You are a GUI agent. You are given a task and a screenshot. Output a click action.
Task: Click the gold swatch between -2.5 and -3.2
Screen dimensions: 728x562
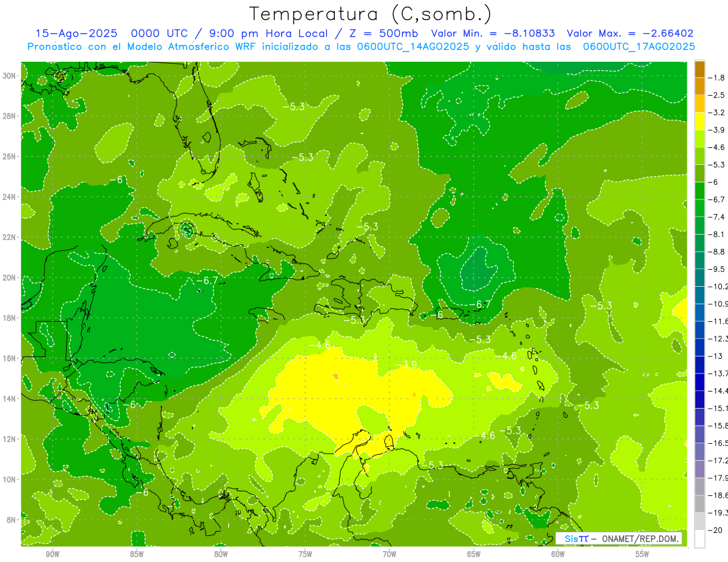pyautogui.click(x=699, y=104)
